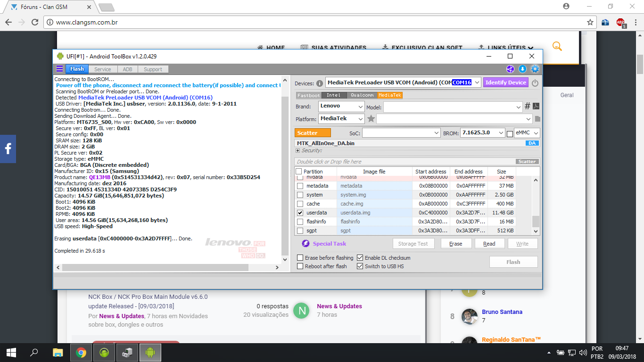Open File Explorer from the taskbar

[58, 352]
